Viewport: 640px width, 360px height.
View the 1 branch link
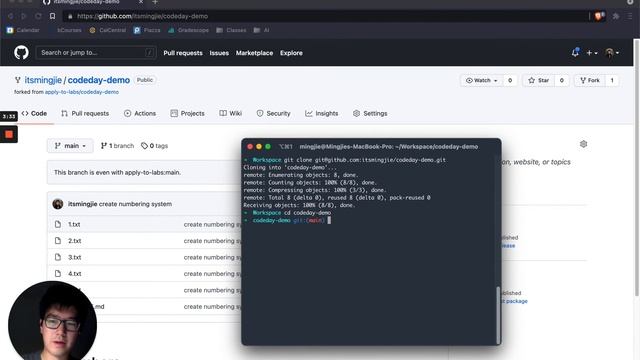tap(117, 146)
